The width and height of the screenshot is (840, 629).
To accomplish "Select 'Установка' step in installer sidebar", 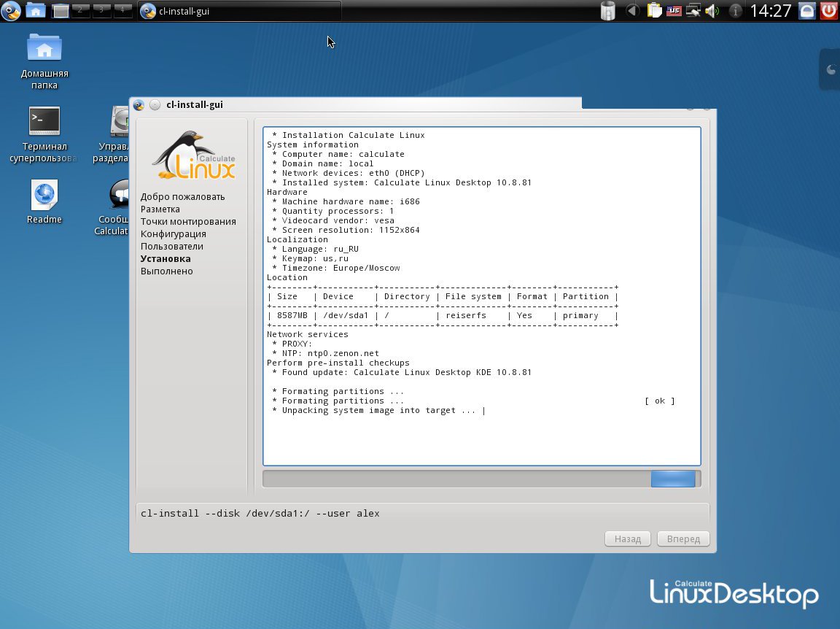I will pyautogui.click(x=166, y=259).
